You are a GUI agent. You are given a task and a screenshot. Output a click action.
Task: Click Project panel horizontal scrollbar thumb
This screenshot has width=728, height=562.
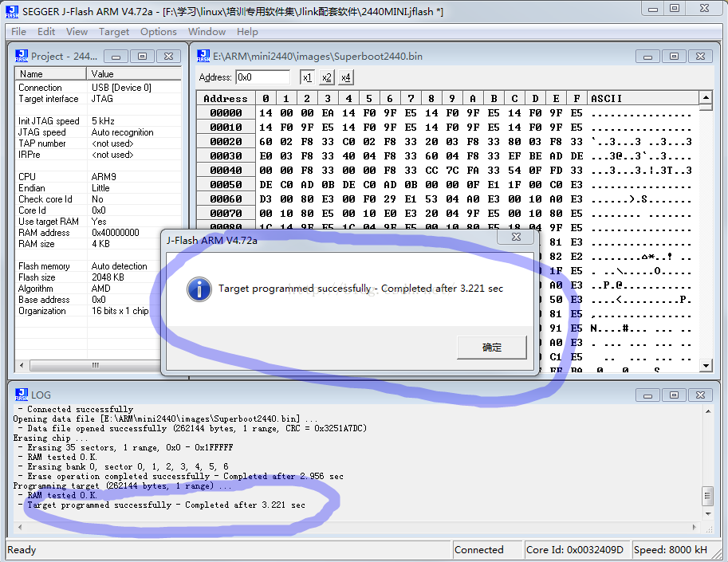[95, 365]
